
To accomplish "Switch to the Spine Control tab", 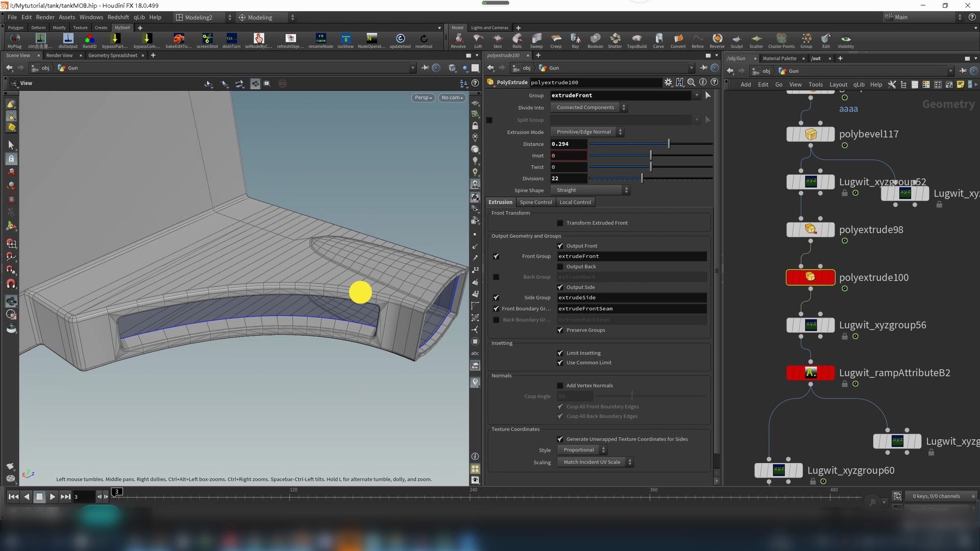I will click(x=535, y=203).
